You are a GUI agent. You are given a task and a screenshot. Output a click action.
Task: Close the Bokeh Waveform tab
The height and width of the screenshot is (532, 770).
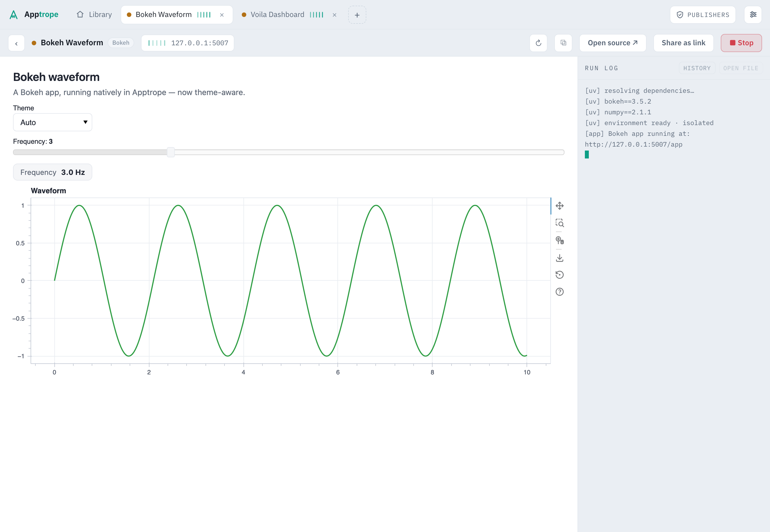[x=222, y=15]
